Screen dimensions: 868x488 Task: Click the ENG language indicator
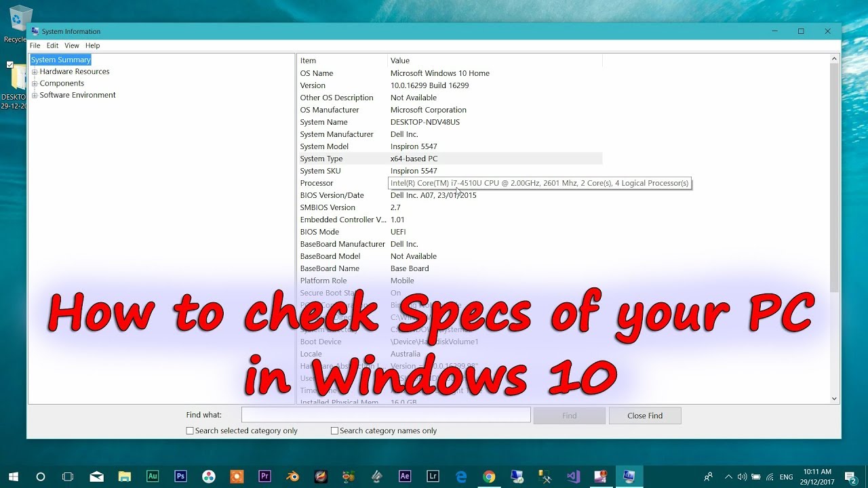pos(787,477)
